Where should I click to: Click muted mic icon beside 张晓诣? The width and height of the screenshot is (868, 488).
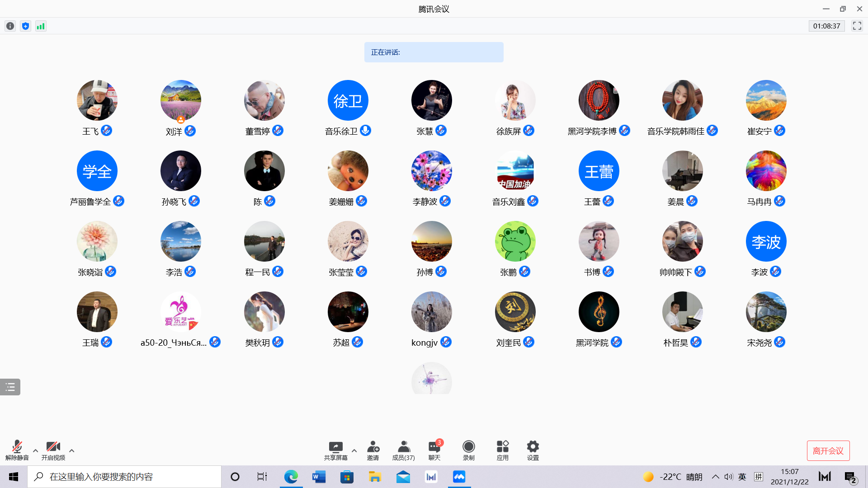tap(111, 272)
